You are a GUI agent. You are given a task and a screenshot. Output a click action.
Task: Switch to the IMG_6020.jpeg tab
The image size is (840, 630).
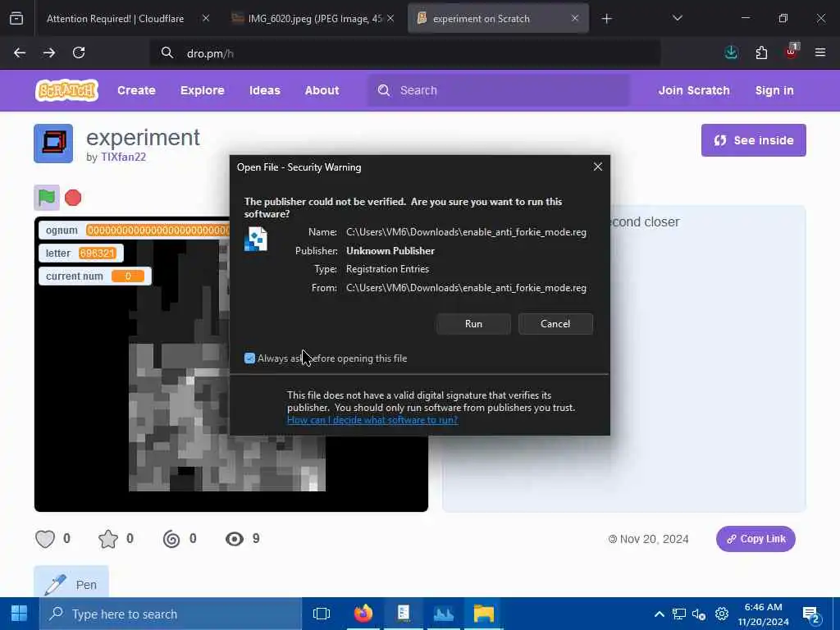click(315, 18)
